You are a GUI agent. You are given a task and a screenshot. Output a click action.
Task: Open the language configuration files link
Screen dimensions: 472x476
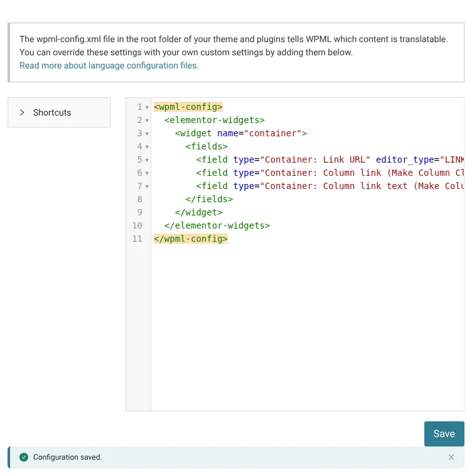coord(109,65)
